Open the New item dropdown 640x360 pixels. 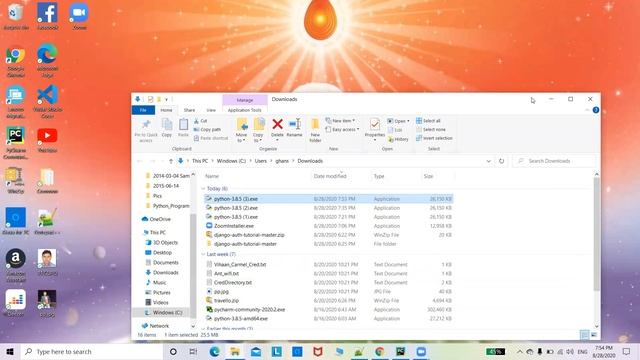coord(340,121)
